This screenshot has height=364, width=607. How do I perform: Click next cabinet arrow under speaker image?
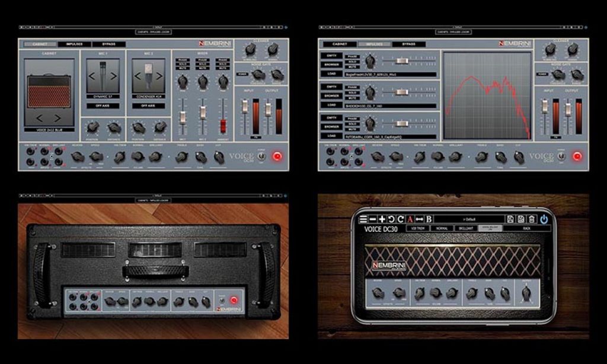[57, 118]
